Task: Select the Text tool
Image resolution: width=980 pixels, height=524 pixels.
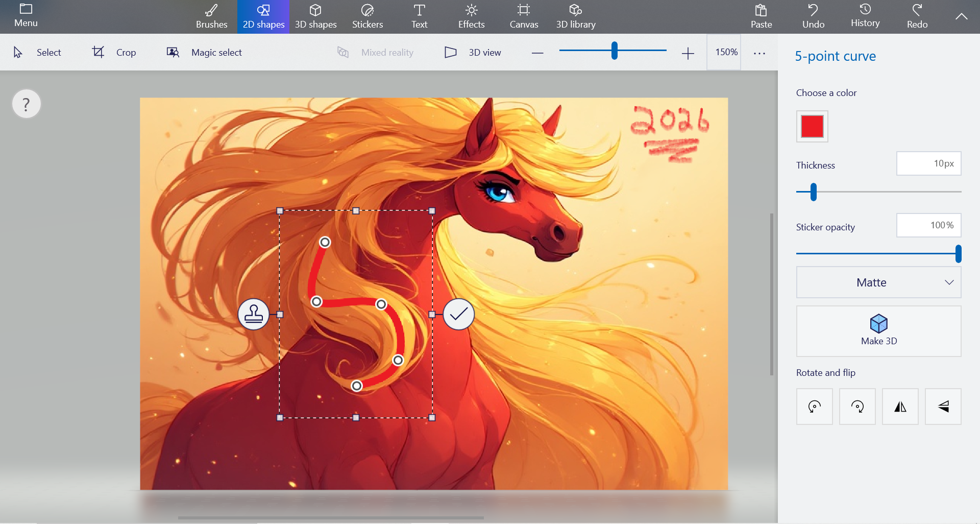Action: [x=419, y=16]
